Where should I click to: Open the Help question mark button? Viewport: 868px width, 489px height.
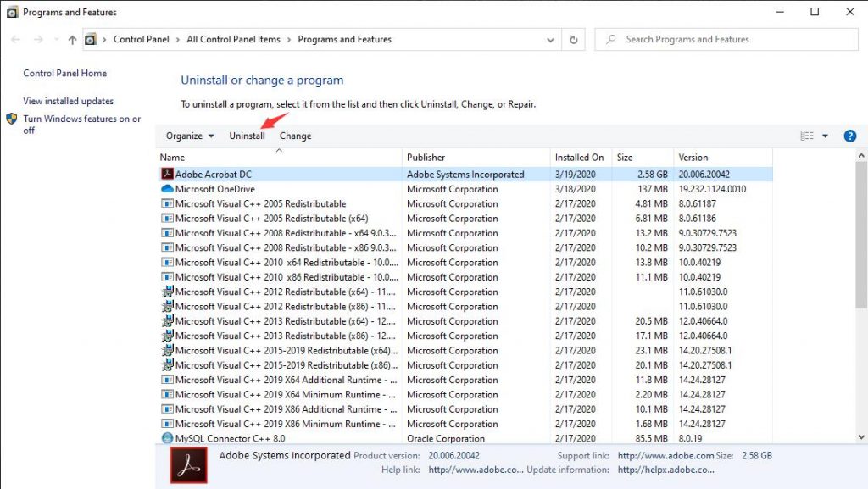coord(849,136)
